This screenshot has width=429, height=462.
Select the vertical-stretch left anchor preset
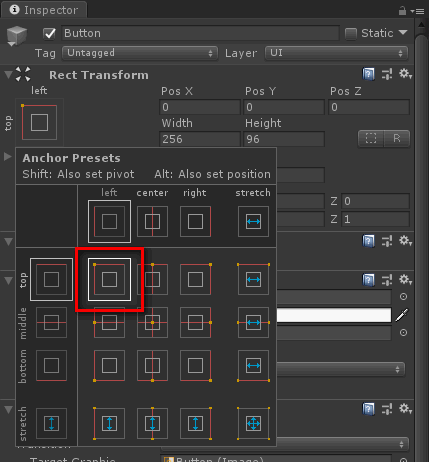109,423
